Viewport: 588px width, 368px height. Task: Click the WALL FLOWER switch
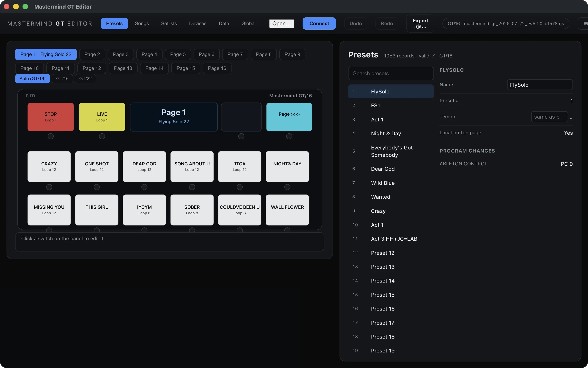tap(287, 210)
